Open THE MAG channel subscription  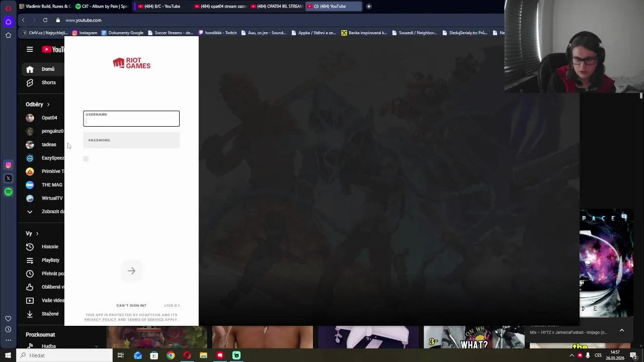45,185
